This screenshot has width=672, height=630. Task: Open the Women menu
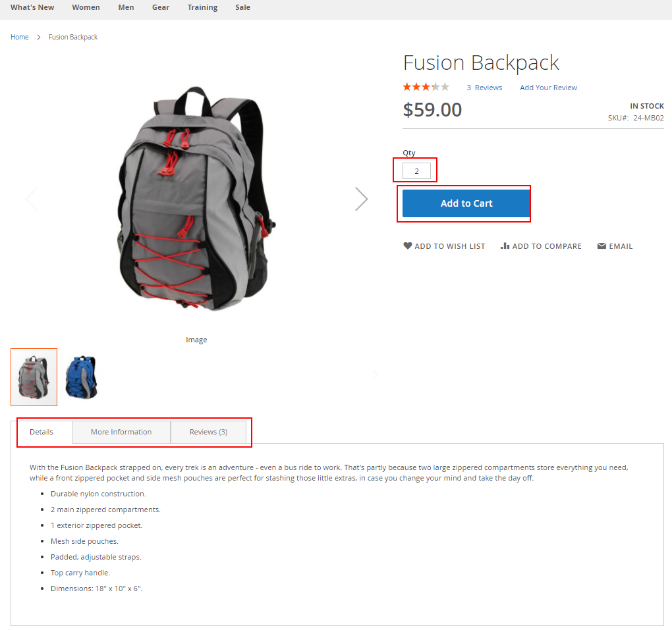(86, 7)
